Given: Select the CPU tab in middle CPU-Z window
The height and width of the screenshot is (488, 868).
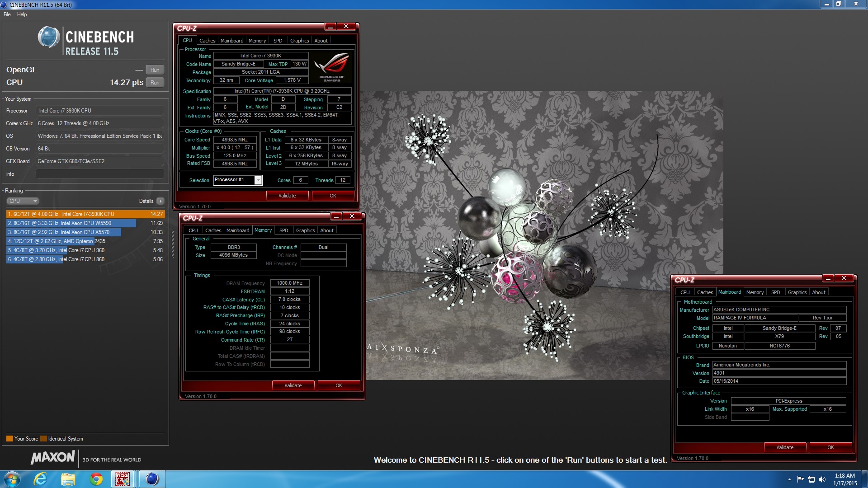Looking at the screenshot, I should click(x=193, y=230).
